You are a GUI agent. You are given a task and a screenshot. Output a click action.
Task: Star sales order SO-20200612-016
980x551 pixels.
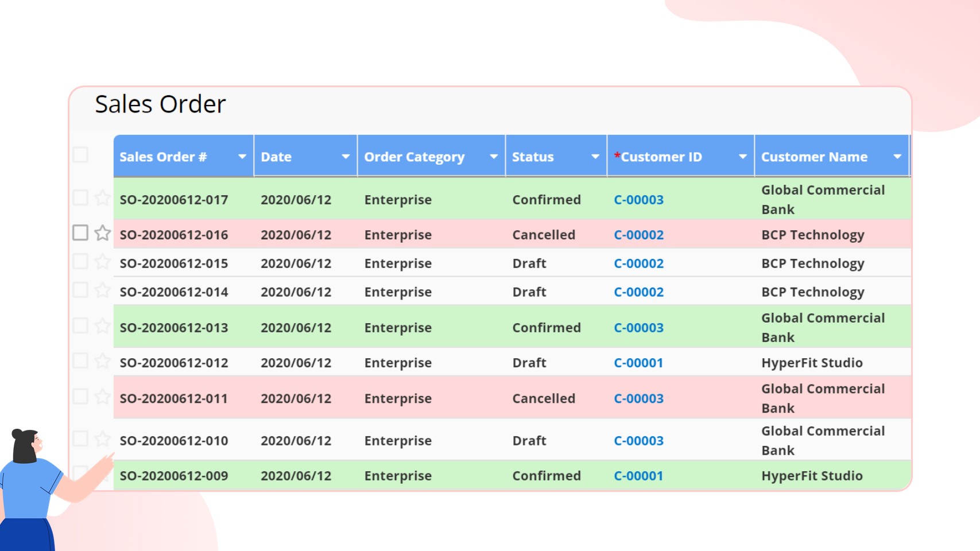coord(102,233)
